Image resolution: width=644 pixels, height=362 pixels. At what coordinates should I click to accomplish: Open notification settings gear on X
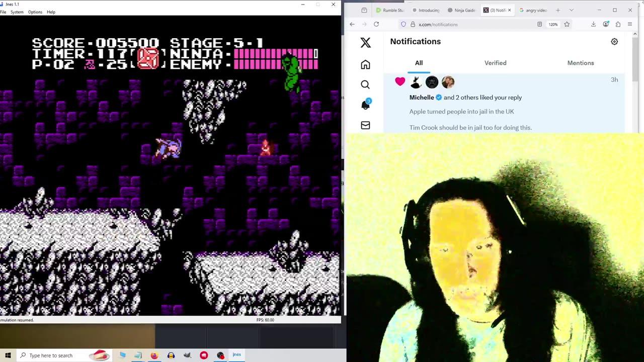614,42
